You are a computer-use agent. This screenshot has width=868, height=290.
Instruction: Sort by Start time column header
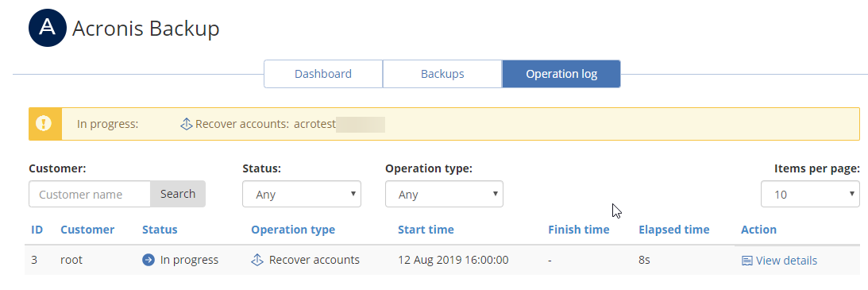point(426,230)
